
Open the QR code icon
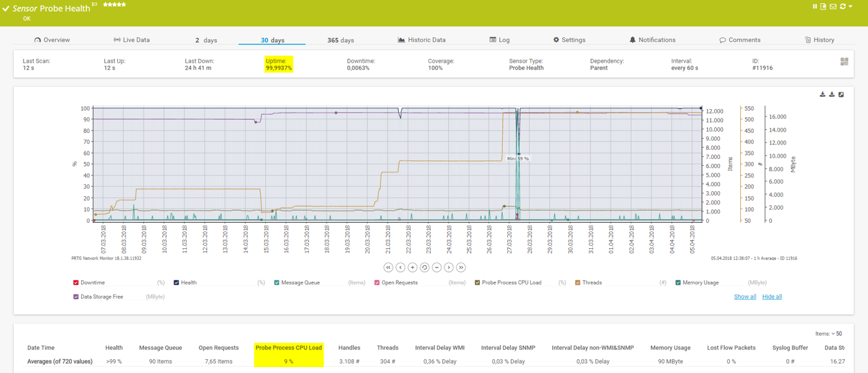click(x=844, y=61)
